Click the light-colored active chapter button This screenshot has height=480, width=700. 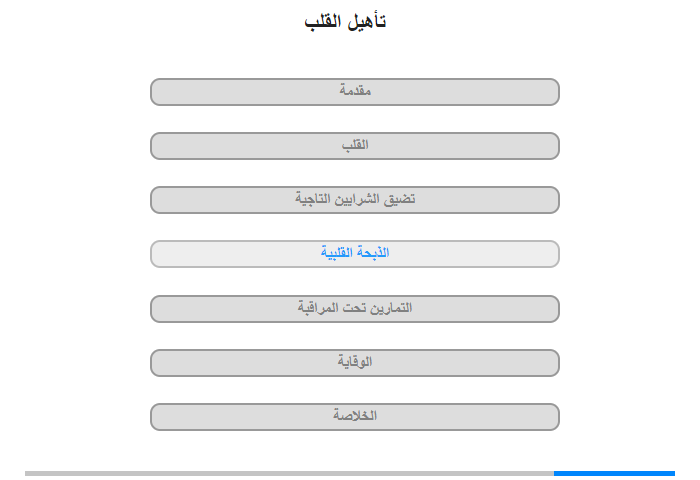pyautogui.click(x=355, y=254)
